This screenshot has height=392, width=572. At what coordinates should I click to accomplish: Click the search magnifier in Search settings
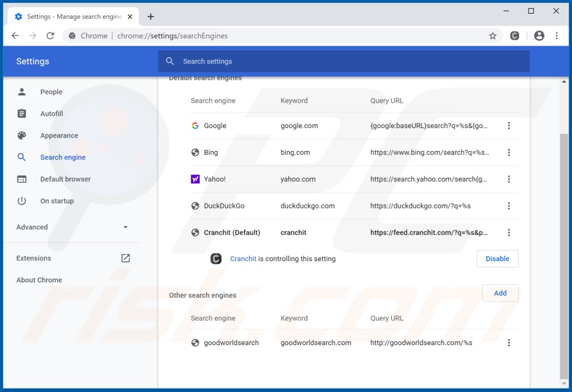(x=169, y=61)
